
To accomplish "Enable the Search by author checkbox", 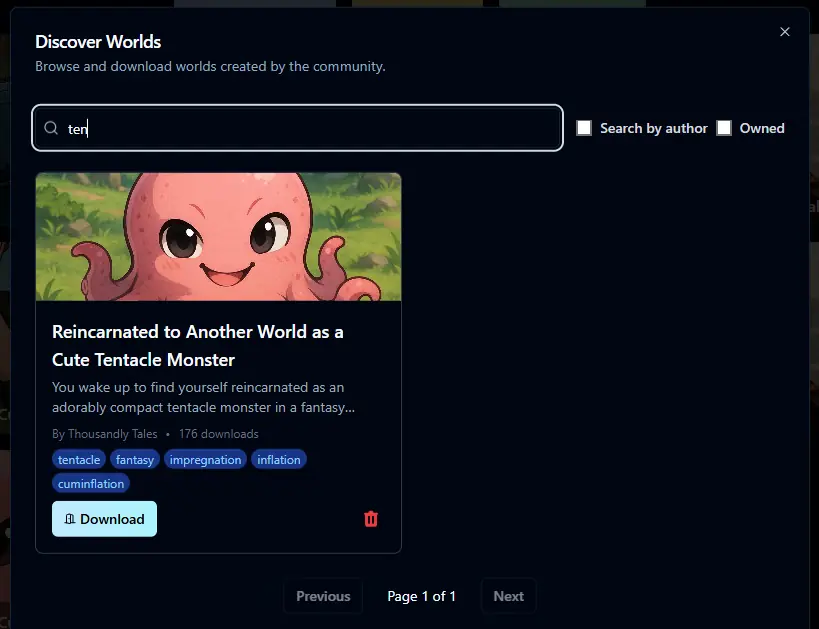I will (x=584, y=128).
